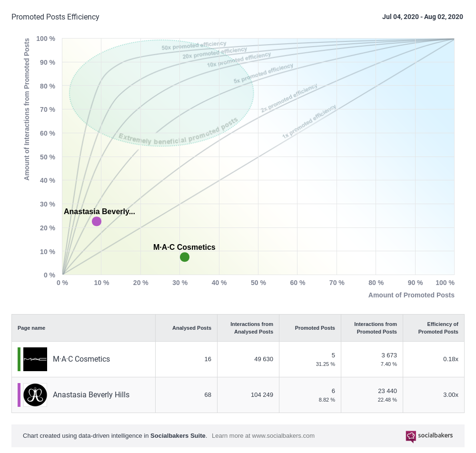Select the purple Anastasia Beverly data point

click(97, 221)
